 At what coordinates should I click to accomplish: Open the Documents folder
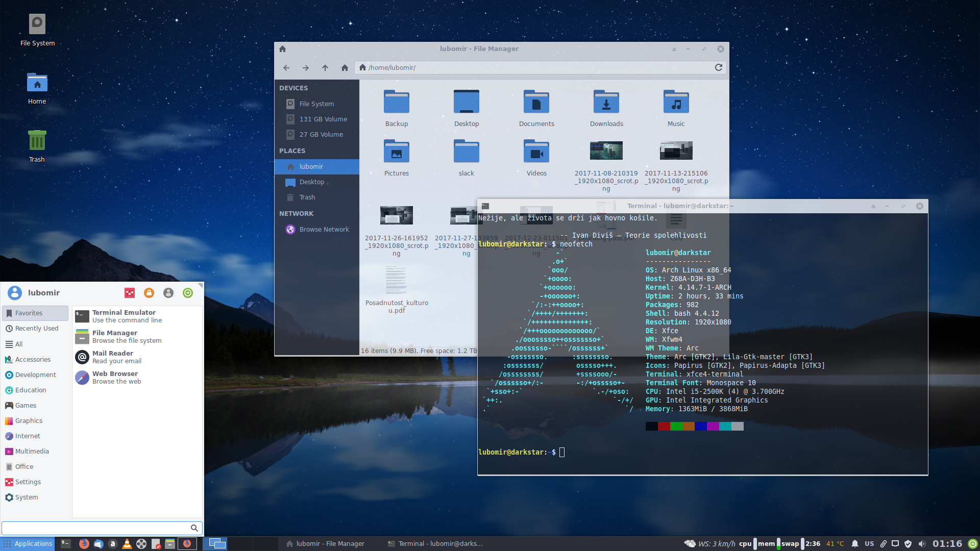point(536,108)
